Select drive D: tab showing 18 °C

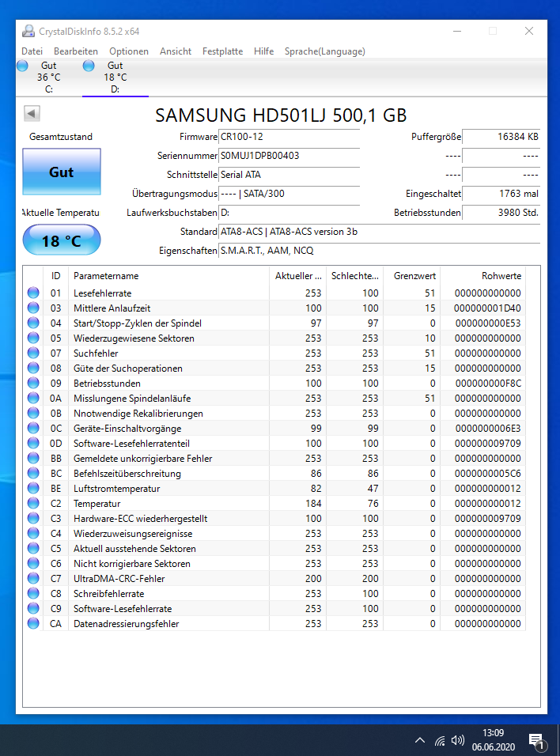coord(115,77)
